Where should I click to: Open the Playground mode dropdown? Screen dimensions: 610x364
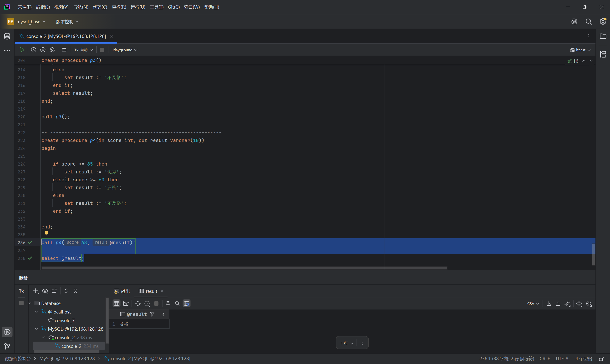point(125,50)
